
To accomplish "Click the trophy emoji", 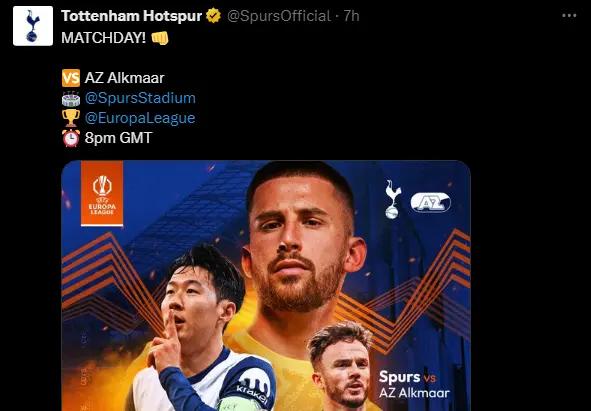I will [71, 118].
